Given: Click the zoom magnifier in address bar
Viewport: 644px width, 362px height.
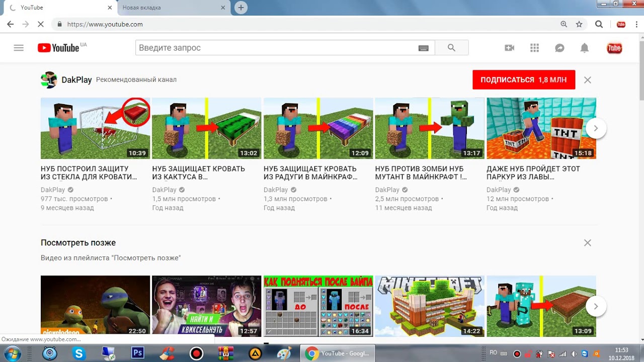Looking at the screenshot, I should pyautogui.click(x=564, y=24).
